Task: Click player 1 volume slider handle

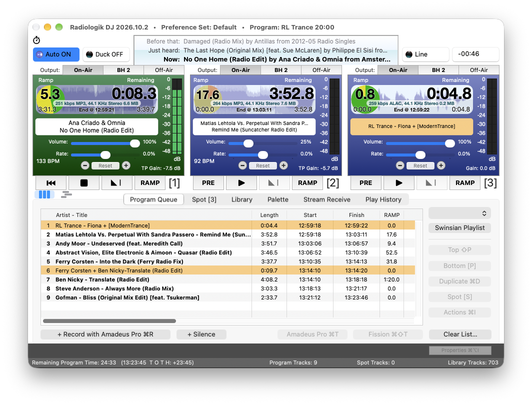Action: (x=135, y=143)
